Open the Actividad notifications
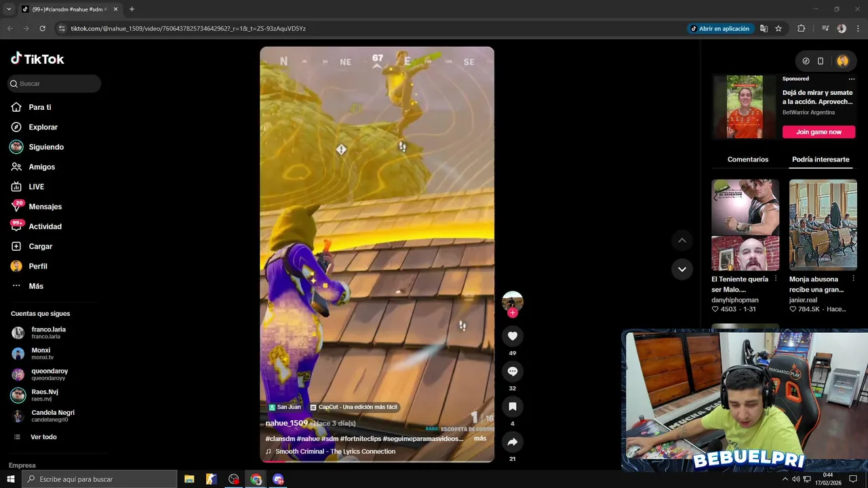 (45, 226)
